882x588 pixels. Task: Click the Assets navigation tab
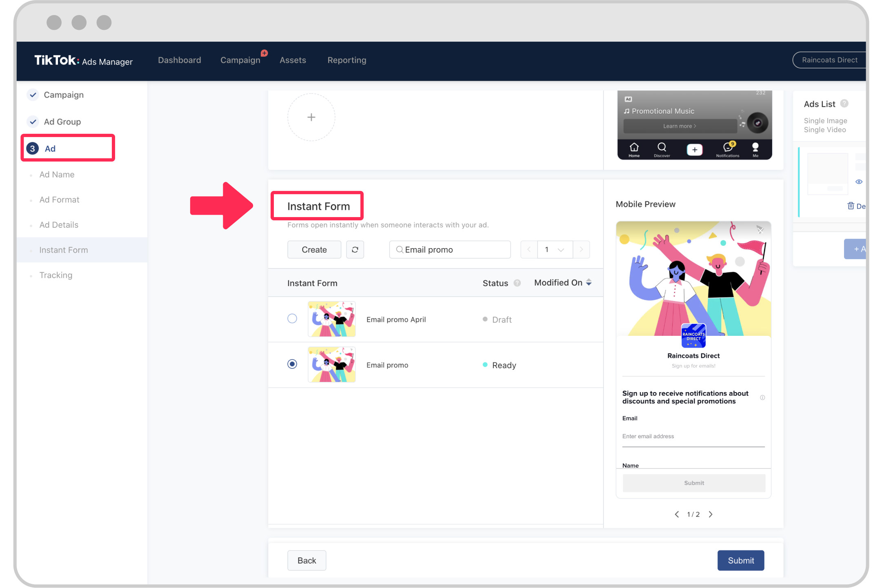[x=293, y=60]
